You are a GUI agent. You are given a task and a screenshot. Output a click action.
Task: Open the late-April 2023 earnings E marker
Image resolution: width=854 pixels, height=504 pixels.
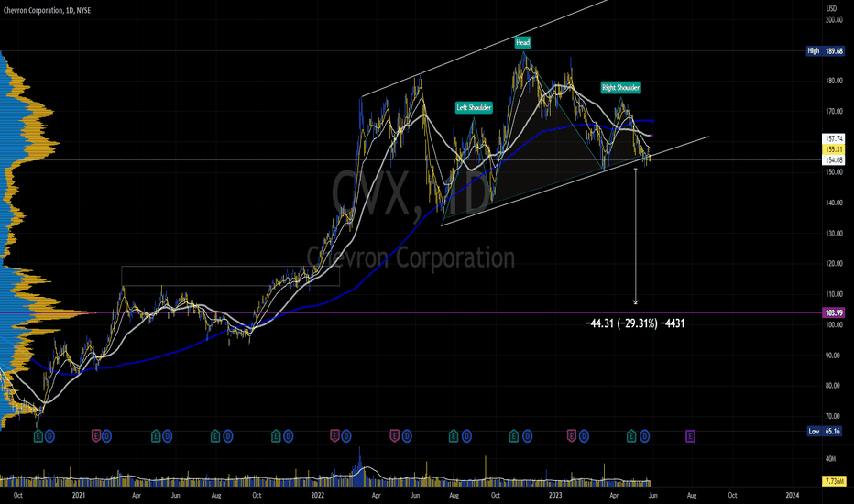click(x=631, y=436)
